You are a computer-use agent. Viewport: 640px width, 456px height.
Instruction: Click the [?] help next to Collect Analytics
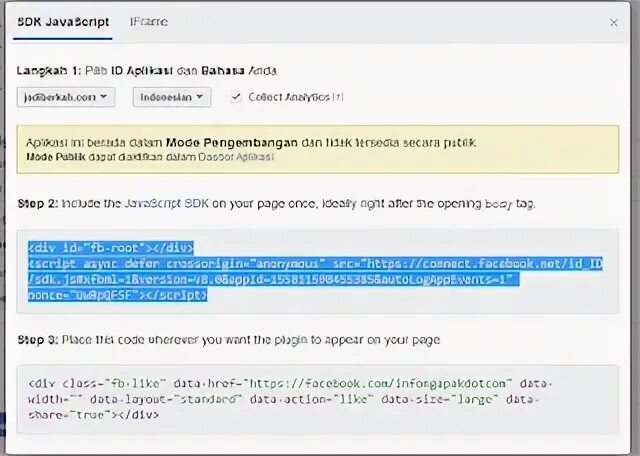(x=338, y=97)
